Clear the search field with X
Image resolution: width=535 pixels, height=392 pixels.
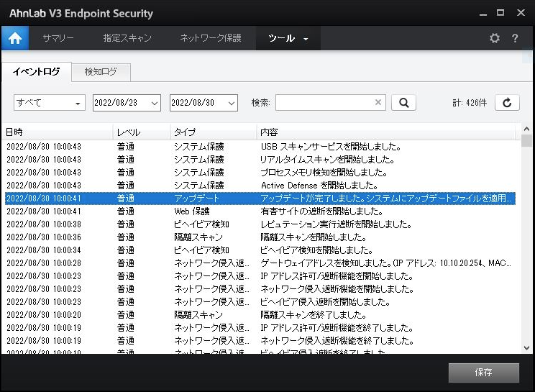pos(378,102)
